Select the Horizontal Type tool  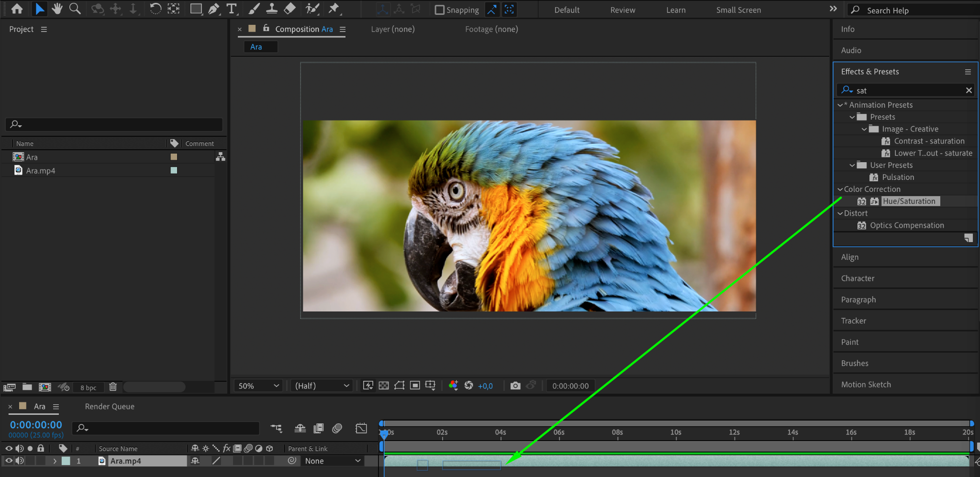coord(232,9)
